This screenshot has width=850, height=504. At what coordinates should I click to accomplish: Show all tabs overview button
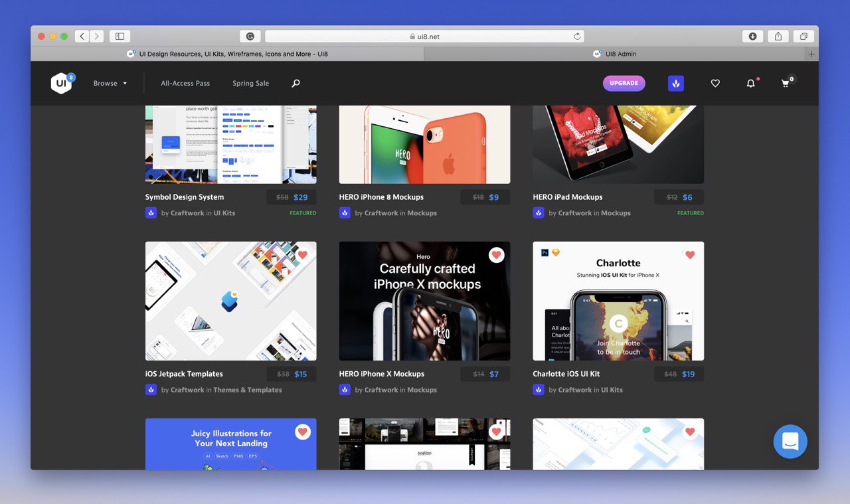tap(804, 37)
